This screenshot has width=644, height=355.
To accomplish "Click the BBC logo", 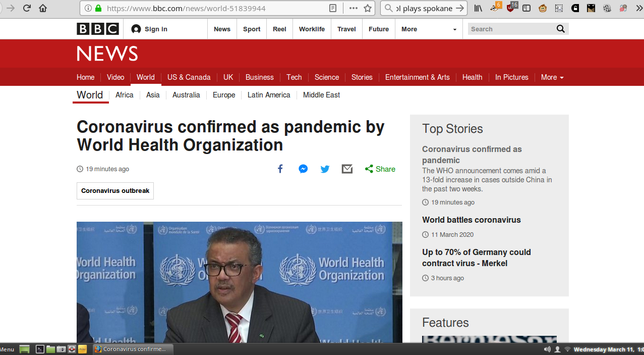I will pyautogui.click(x=98, y=29).
